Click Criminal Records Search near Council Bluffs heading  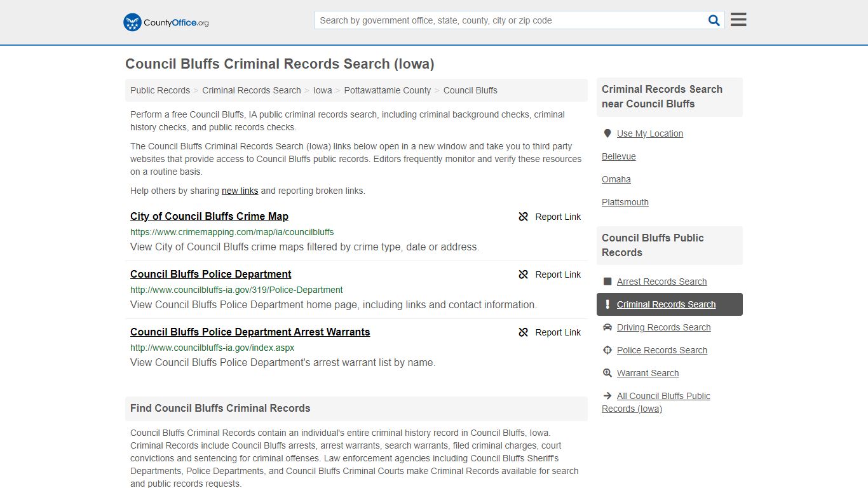(662, 97)
